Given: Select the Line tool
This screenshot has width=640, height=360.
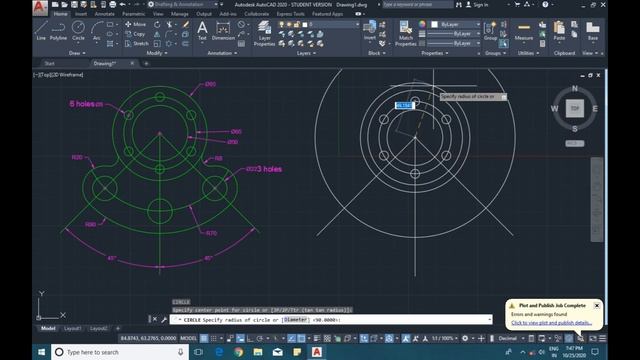Looking at the screenshot, I should [x=41, y=31].
